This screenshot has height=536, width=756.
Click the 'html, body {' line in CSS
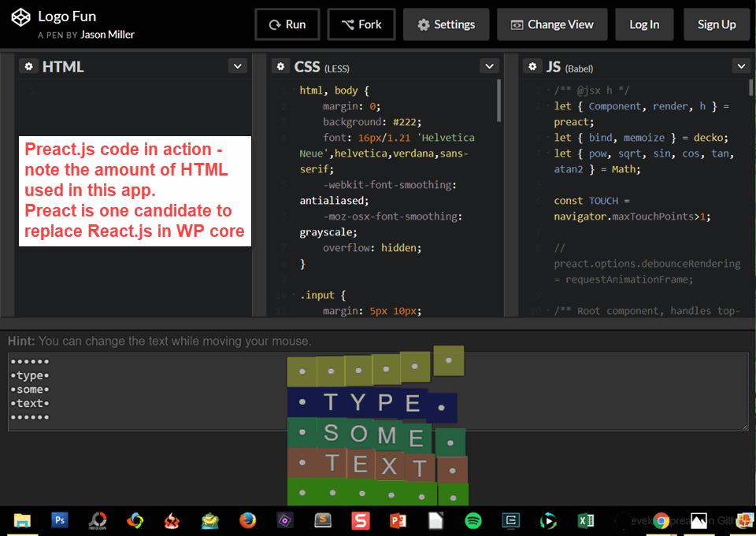[x=334, y=91]
